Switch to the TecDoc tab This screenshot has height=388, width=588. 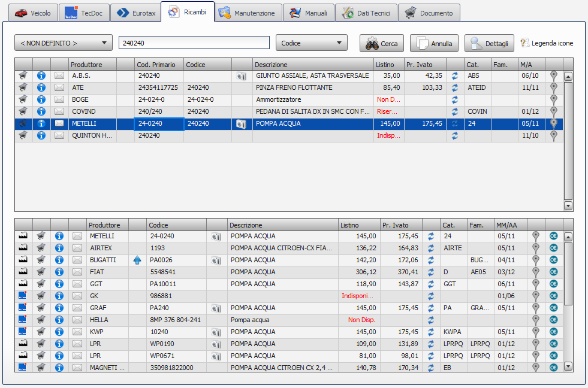[85, 13]
